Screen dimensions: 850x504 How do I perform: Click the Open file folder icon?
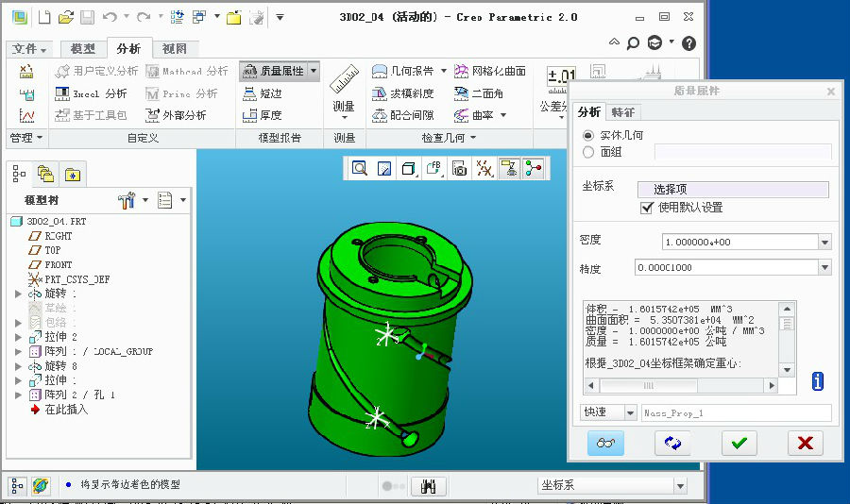(65, 17)
